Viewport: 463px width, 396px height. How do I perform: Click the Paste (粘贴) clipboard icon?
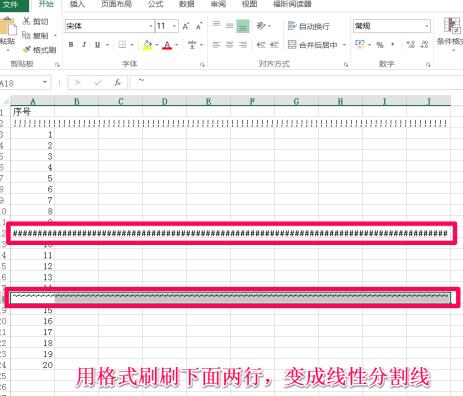coord(8,26)
